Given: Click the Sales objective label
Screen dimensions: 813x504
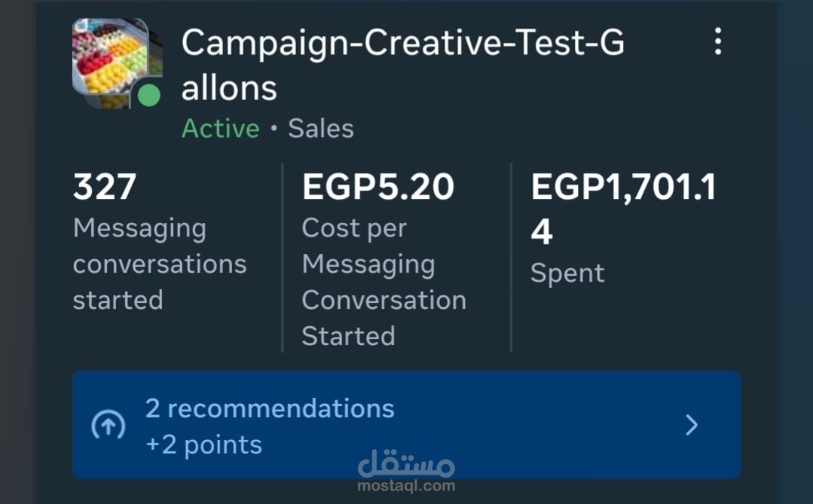Looking at the screenshot, I should click(321, 129).
